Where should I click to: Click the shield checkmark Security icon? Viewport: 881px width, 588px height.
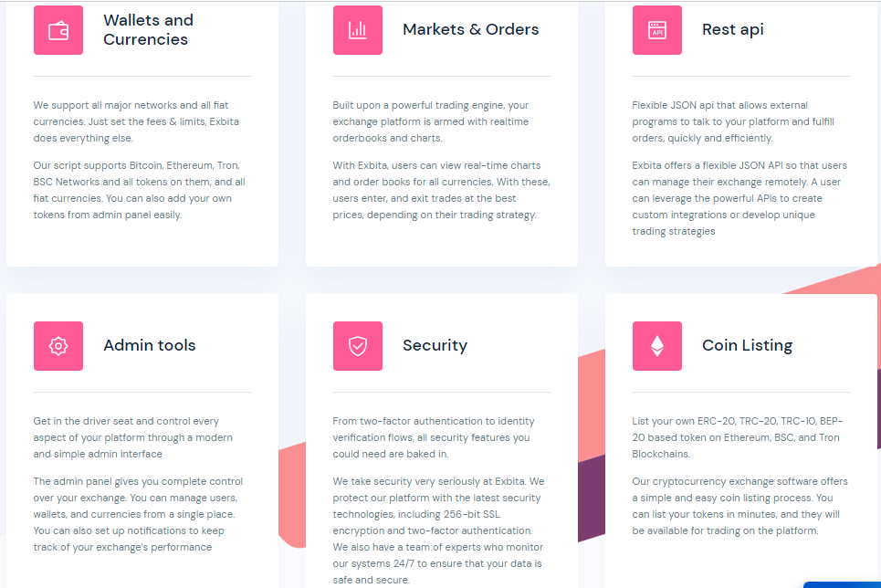[358, 346]
